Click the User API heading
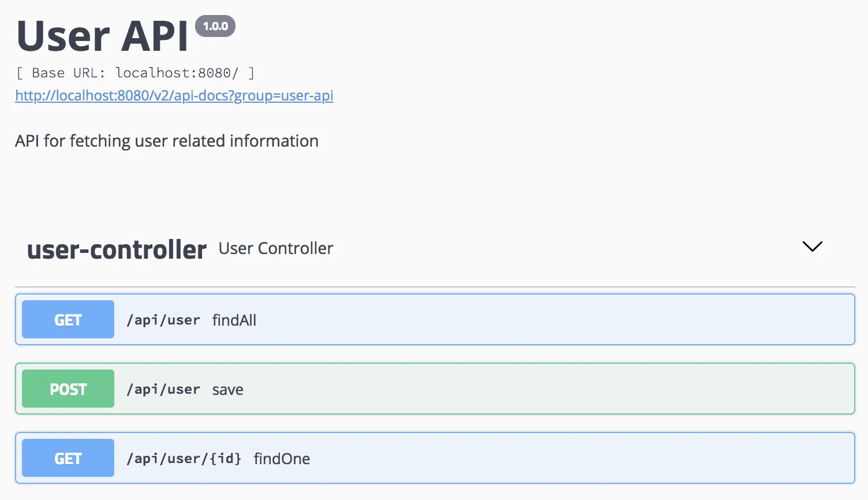Viewport: 868px width, 500px height. point(102,36)
